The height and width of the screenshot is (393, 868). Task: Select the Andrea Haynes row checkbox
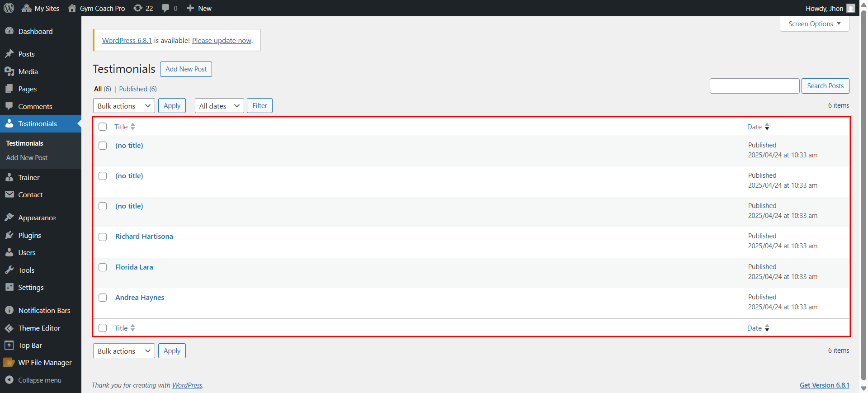click(x=103, y=298)
